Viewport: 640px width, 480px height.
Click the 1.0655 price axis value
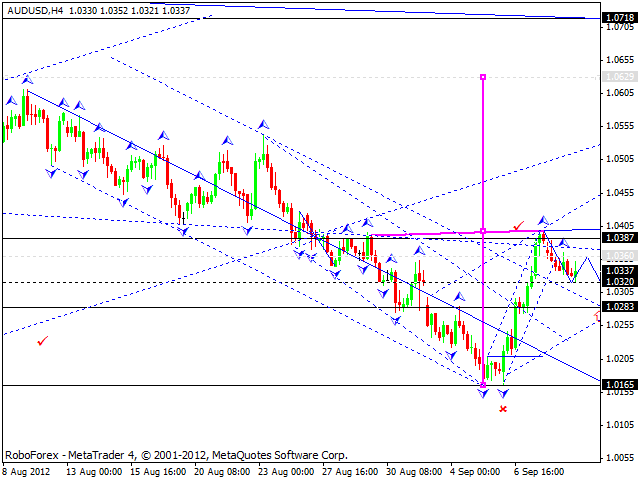pos(620,60)
